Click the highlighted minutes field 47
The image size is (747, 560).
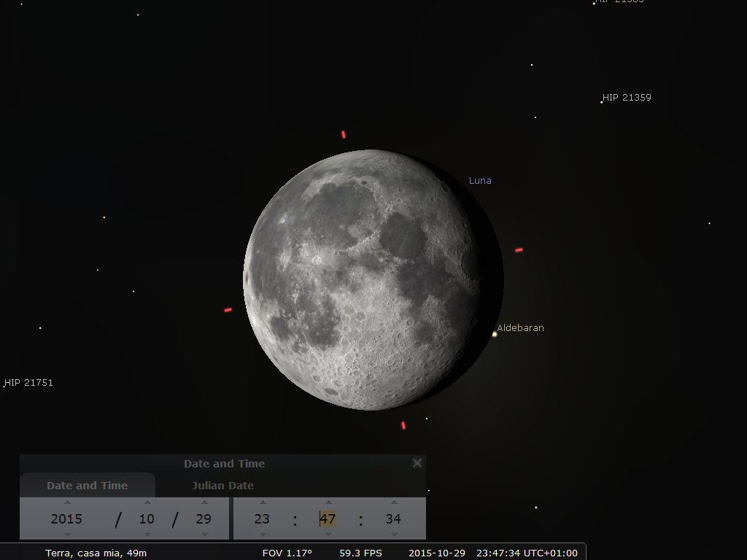point(328,518)
